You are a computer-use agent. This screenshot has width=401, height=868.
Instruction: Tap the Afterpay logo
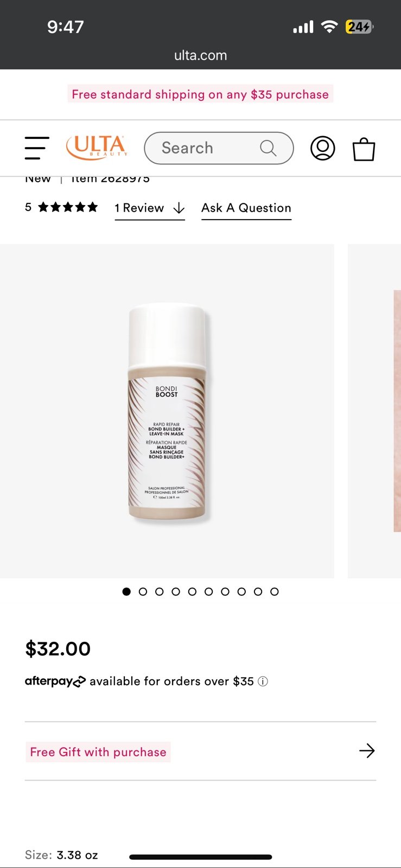pyautogui.click(x=55, y=681)
